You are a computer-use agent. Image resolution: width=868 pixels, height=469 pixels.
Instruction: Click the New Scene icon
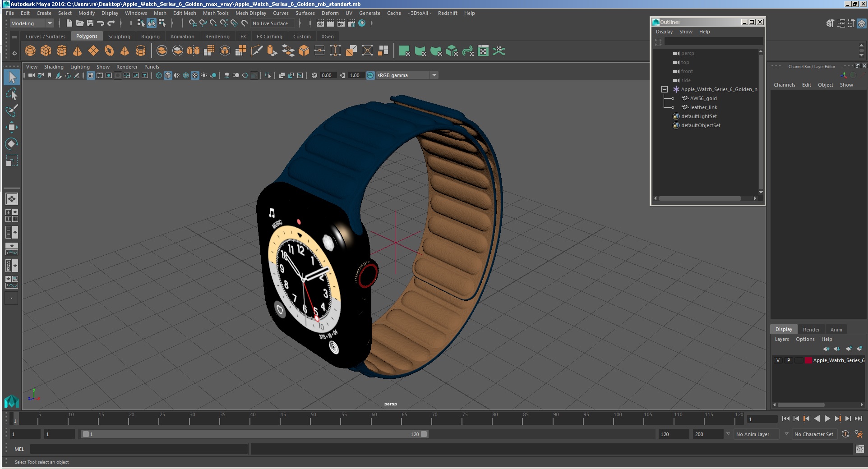pyautogui.click(x=69, y=23)
